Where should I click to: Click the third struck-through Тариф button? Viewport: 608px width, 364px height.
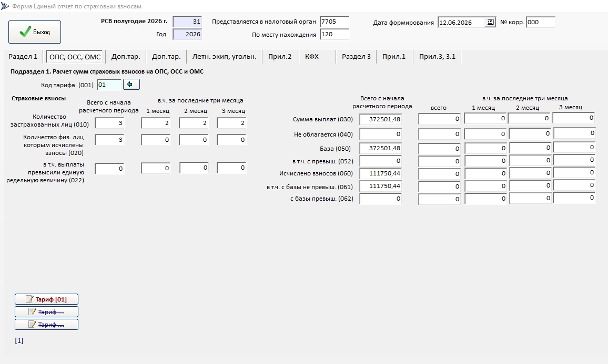coord(46,325)
